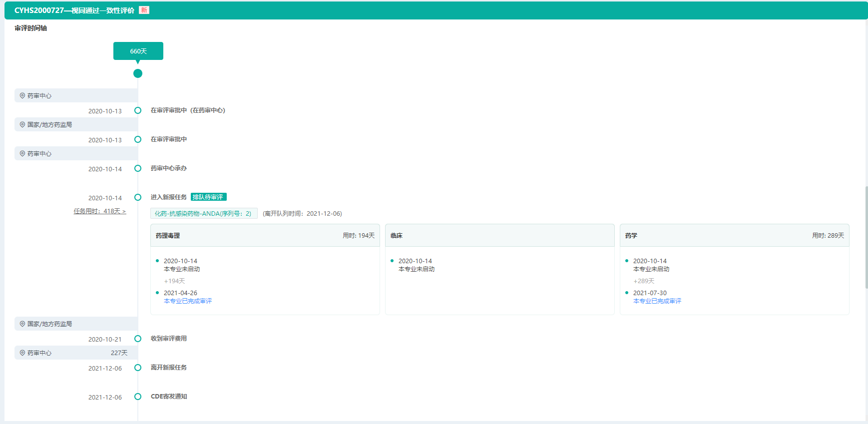
Task: Click the vertical scrollbar on the right edge
Action: tap(867, 237)
